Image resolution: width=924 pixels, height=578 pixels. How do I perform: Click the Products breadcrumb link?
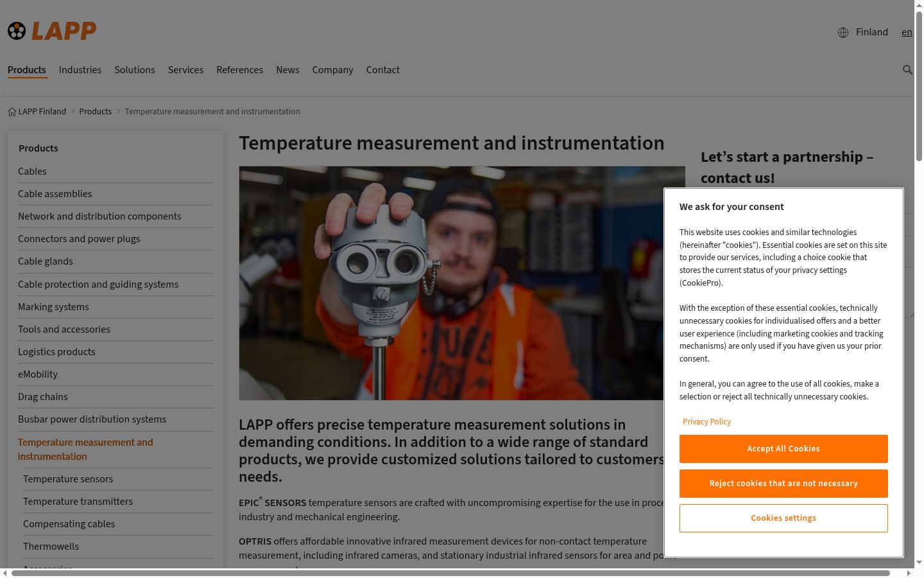pos(96,112)
